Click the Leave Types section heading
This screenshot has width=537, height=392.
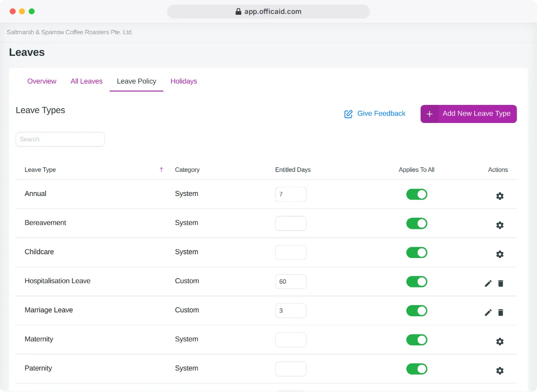40,110
